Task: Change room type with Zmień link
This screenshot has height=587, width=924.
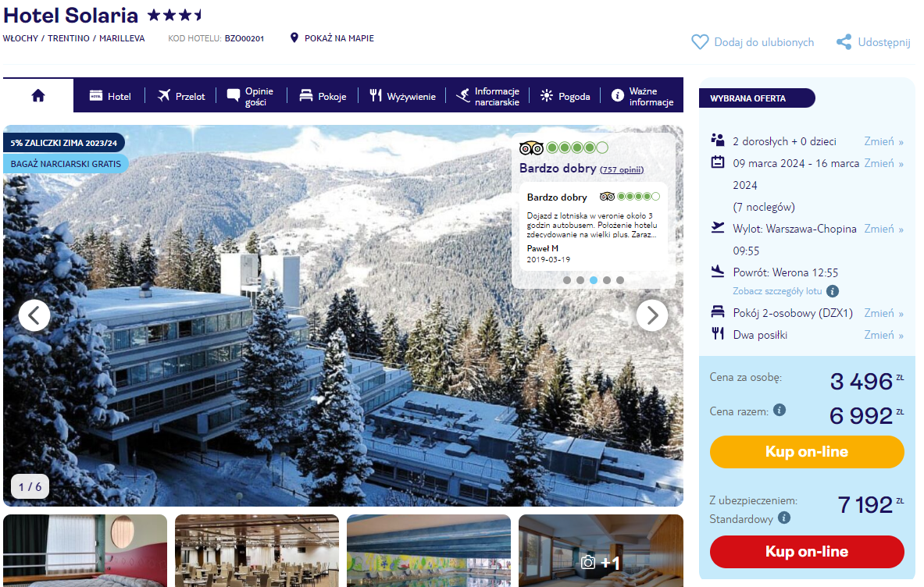Action: (x=883, y=313)
